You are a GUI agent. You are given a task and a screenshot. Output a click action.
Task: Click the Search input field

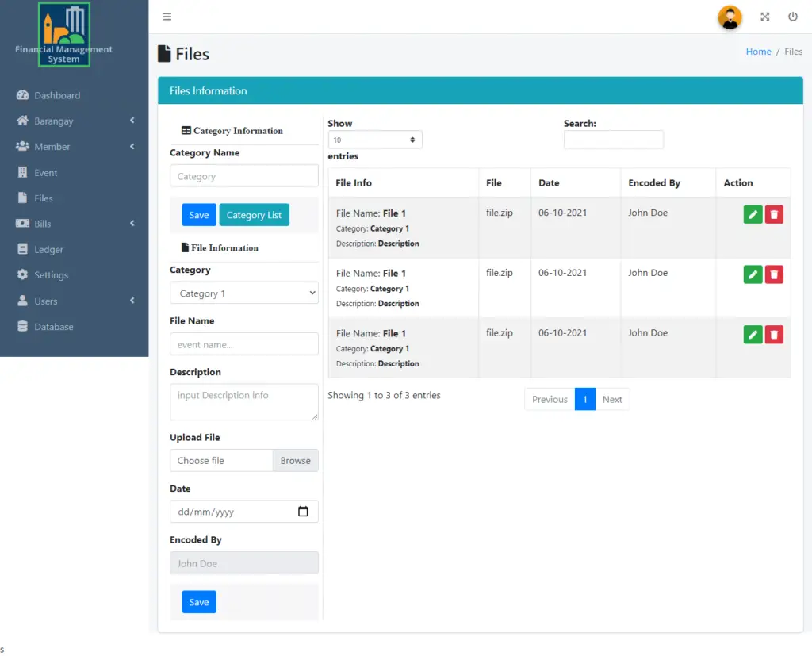[613, 140]
